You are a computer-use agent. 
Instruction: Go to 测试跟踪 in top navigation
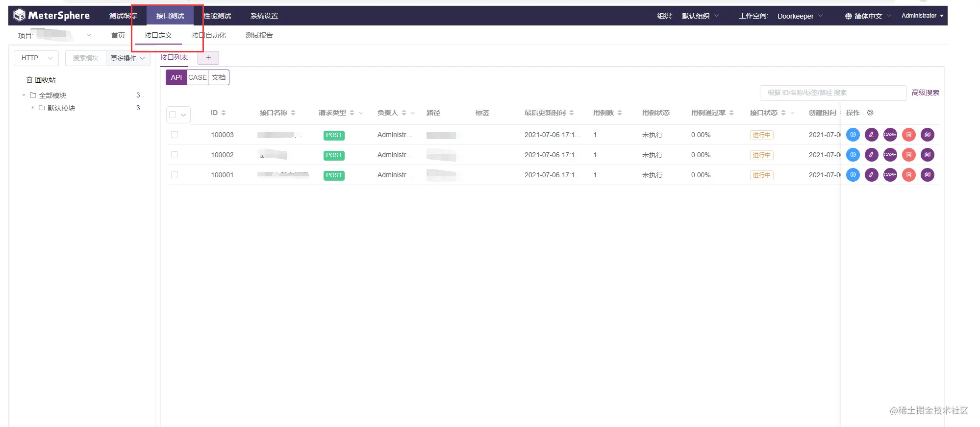tap(123, 16)
